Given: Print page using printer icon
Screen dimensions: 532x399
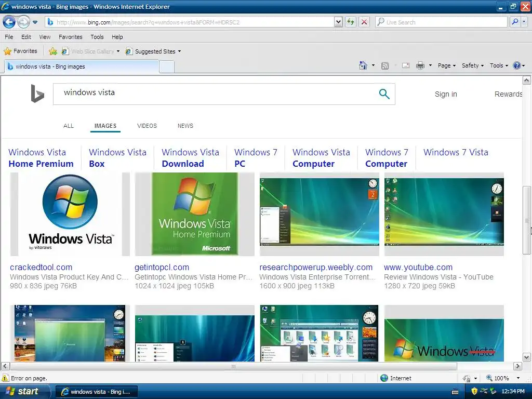Looking at the screenshot, I should [x=420, y=65].
